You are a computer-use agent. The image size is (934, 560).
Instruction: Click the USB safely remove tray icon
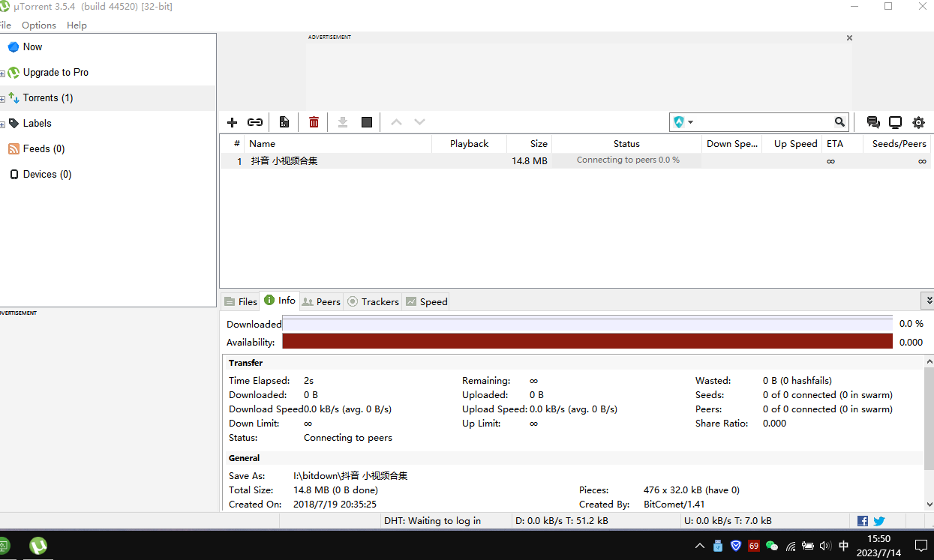pyautogui.click(x=718, y=546)
